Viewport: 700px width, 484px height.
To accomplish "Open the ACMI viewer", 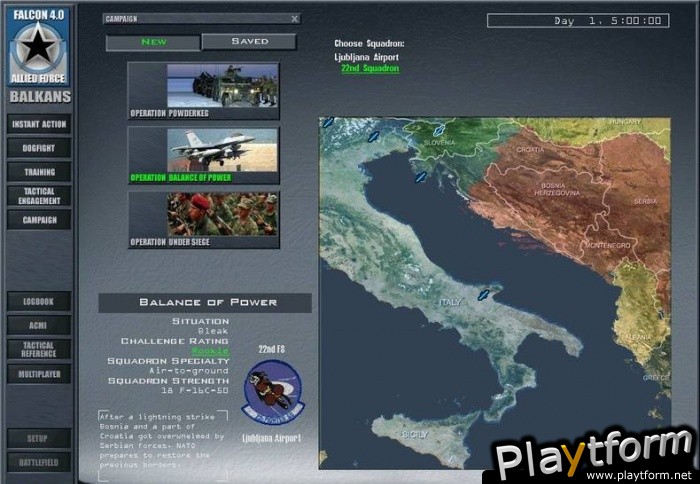I will point(39,325).
